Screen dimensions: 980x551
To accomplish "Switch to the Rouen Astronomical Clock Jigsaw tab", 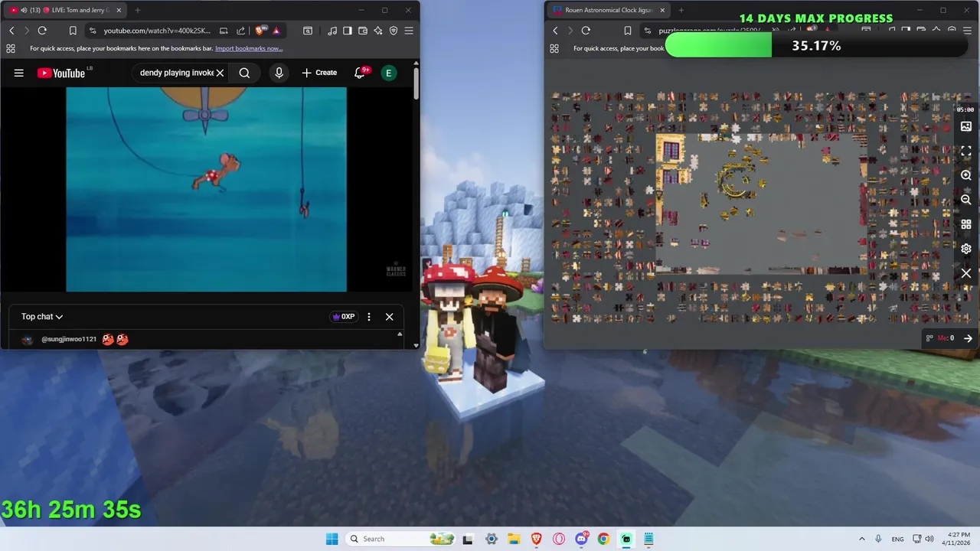I will point(609,10).
